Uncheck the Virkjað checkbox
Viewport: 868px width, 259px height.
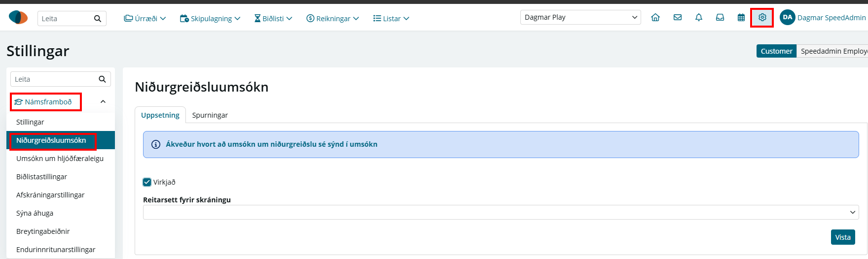[147, 182]
